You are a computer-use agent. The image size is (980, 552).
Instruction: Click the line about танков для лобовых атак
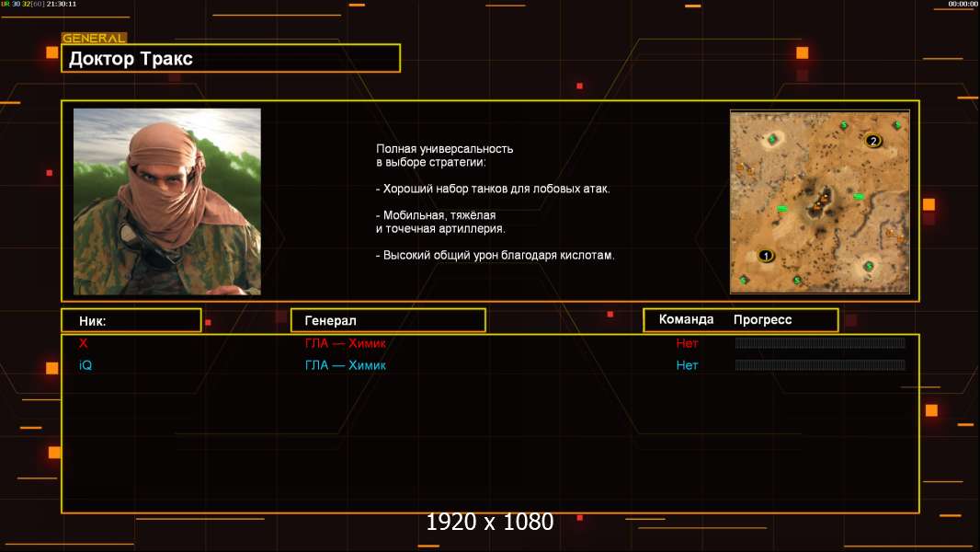[493, 189]
